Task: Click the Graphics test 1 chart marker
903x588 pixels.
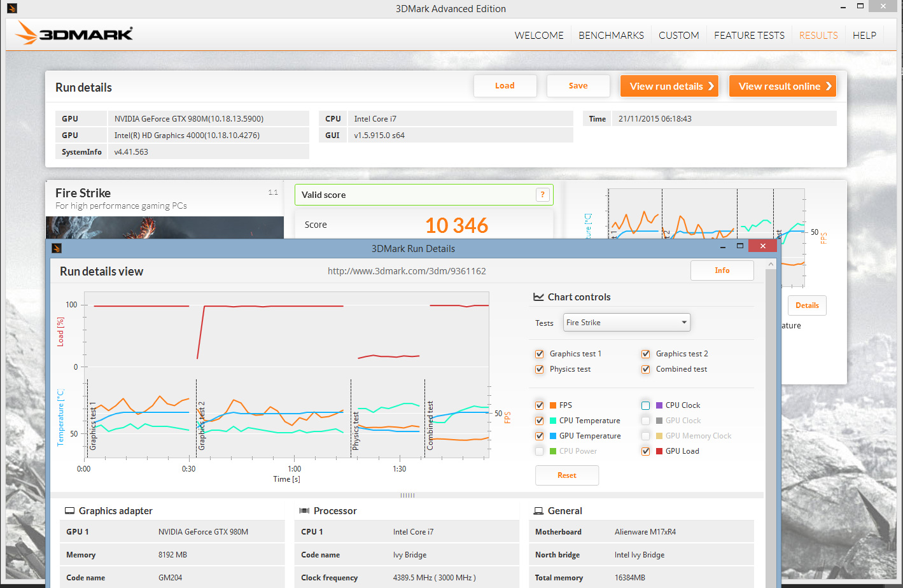Action: coord(93,426)
